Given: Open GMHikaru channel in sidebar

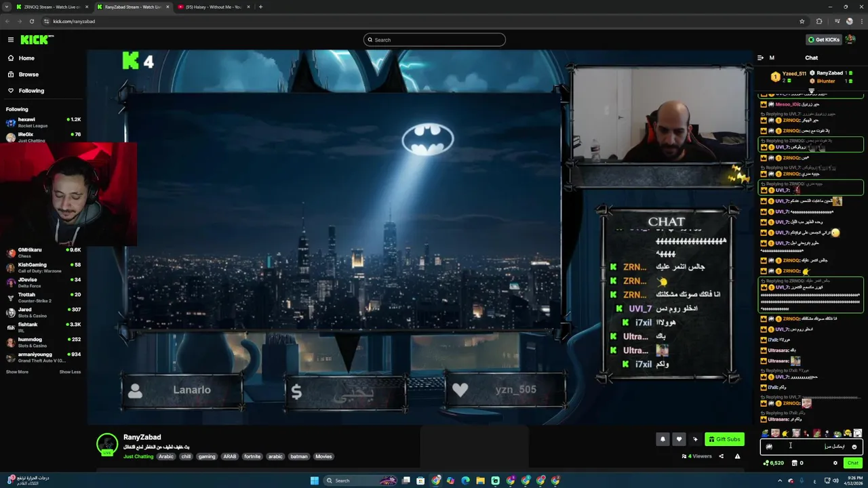Looking at the screenshot, I should coord(43,253).
